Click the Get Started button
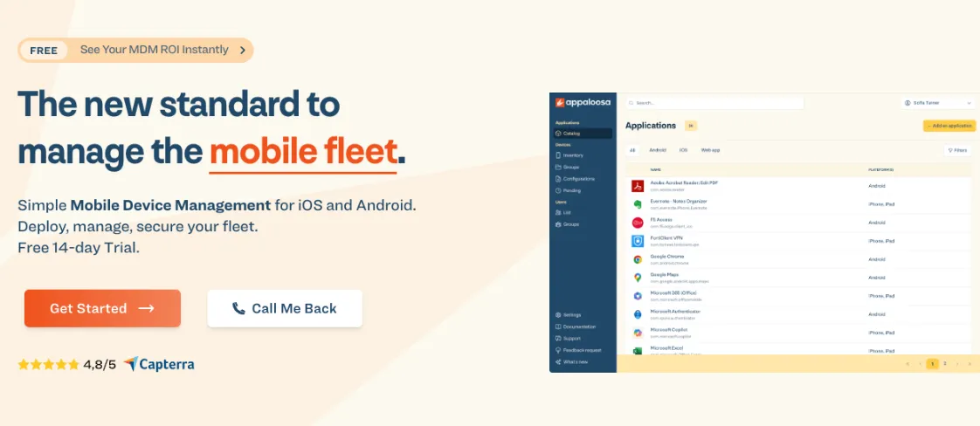The image size is (980, 426). 102,308
